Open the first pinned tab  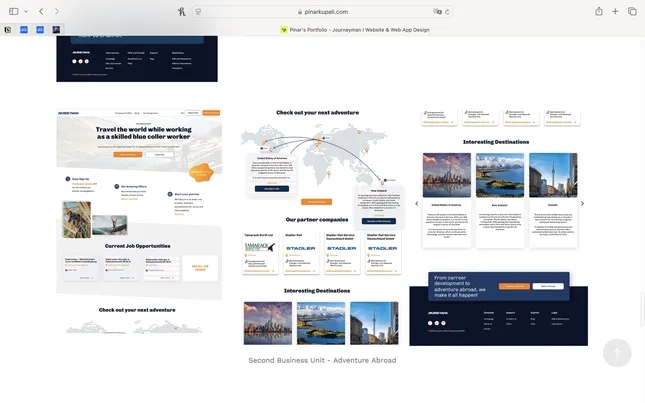click(8, 29)
